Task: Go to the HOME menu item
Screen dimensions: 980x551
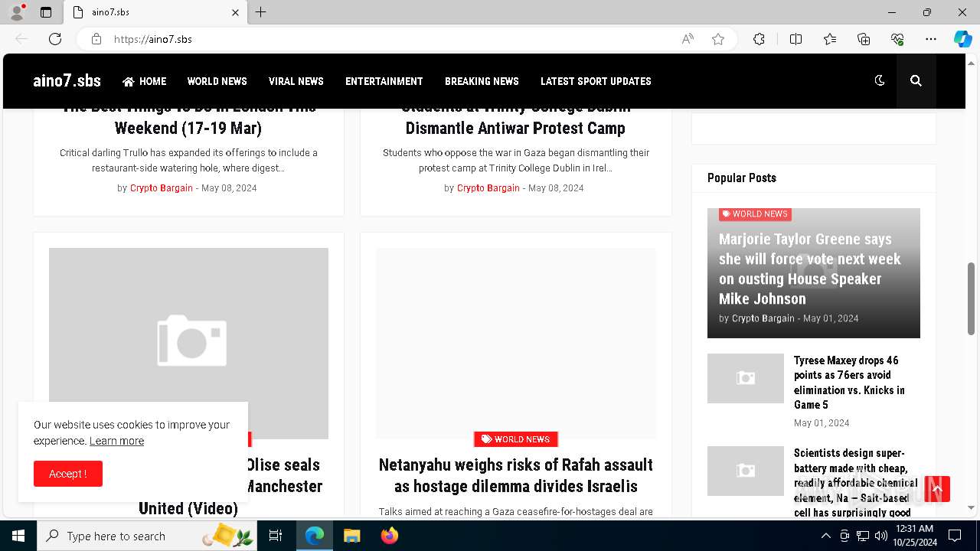Action: [144, 81]
